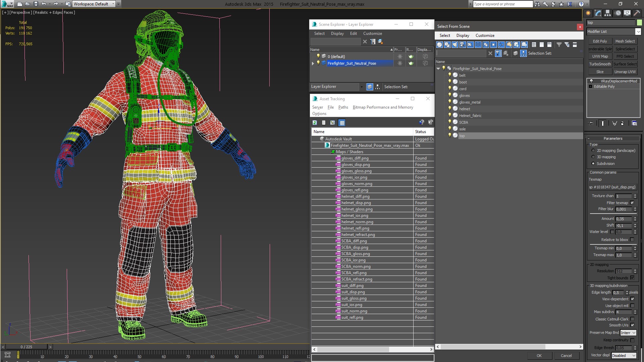Viewport: 644px width, 362px height.
Task: Open the 3ds Max application menu
Action: point(7,4)
